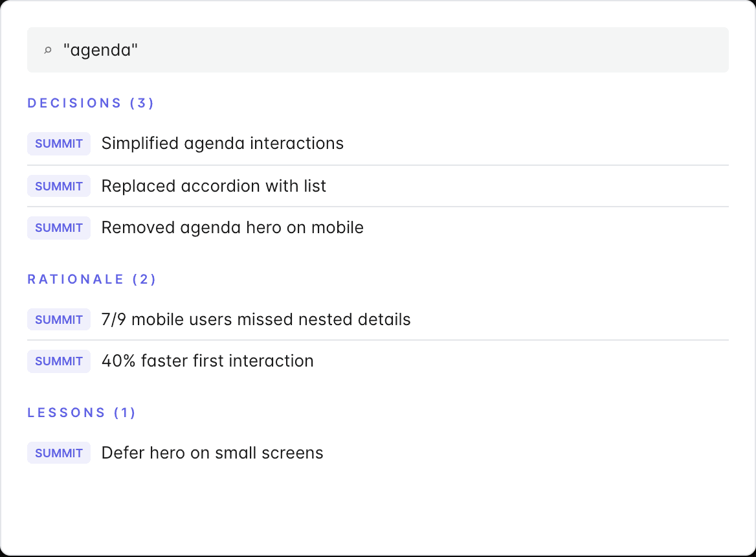756x557 pixels.
Task: Collapse the Rationale (2) section header
Action: [x=91, y=279]
